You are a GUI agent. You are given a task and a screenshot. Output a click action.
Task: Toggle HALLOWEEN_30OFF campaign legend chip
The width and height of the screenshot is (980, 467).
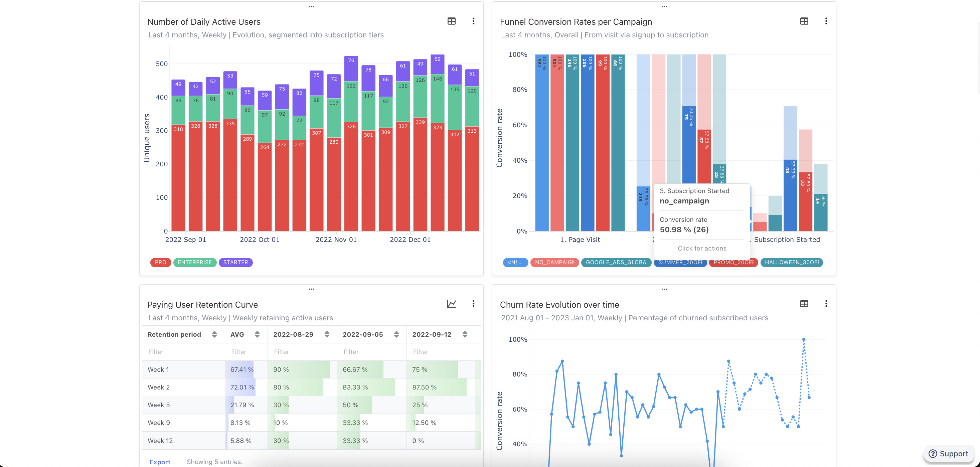791,262
